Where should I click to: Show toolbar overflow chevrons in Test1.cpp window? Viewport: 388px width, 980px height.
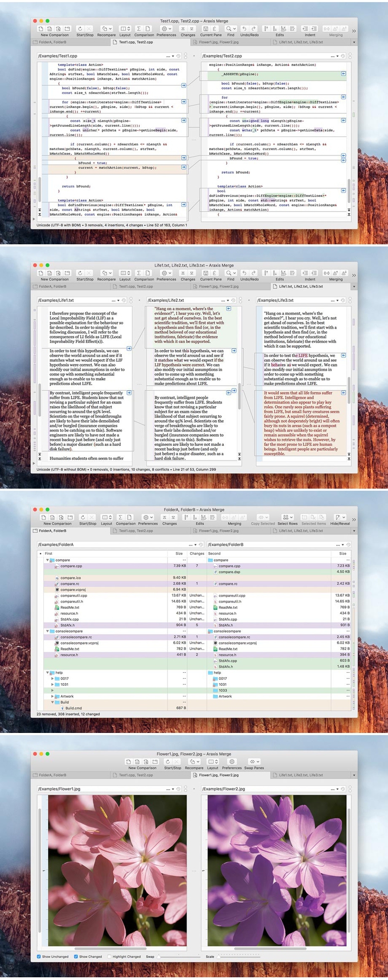click(x=354, y=31)
